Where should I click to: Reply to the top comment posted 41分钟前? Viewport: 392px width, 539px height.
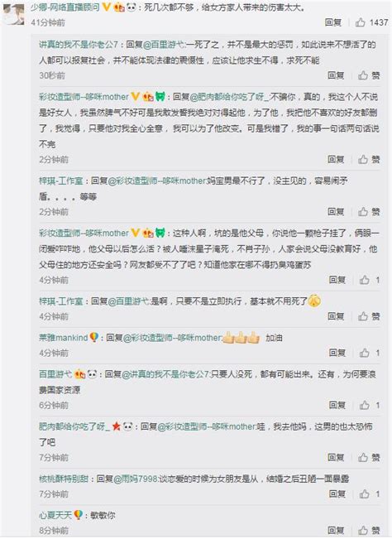tap(333, 22)
